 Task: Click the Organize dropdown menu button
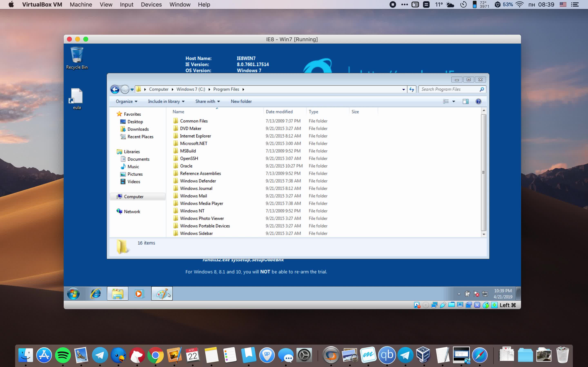(126, 101)
